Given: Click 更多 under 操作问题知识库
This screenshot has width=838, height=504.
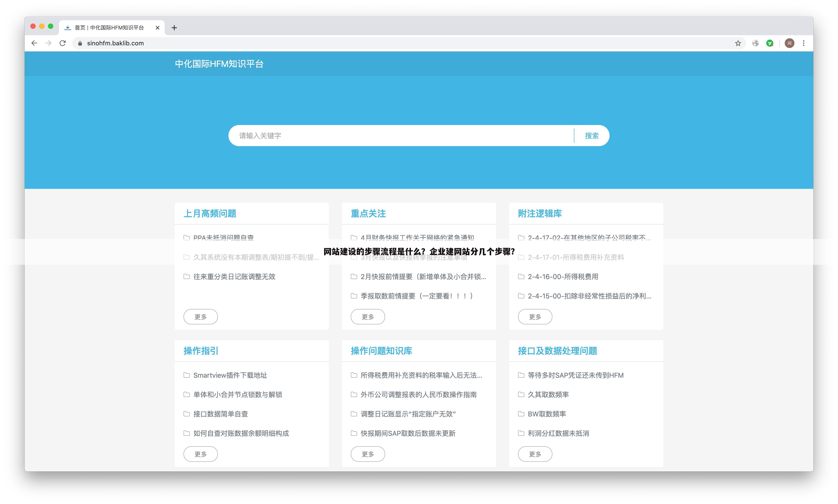Looking at the screenshot, I should click(368, 454).
